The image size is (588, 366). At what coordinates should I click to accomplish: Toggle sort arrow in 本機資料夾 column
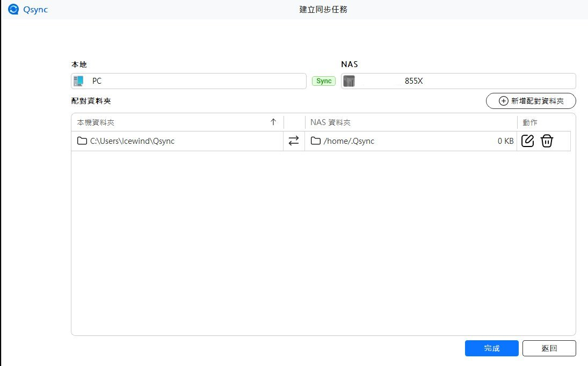(x=273, y=122)
